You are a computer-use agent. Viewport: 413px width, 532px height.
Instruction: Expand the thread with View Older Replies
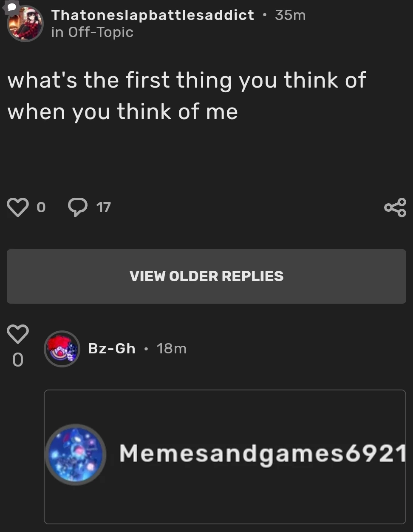click(x=206, y=276)
